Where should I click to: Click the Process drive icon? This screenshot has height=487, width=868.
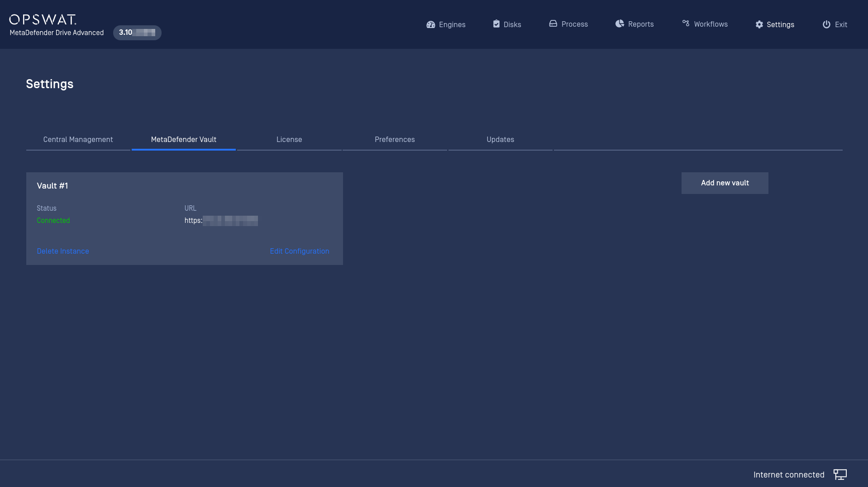[553, 24]
